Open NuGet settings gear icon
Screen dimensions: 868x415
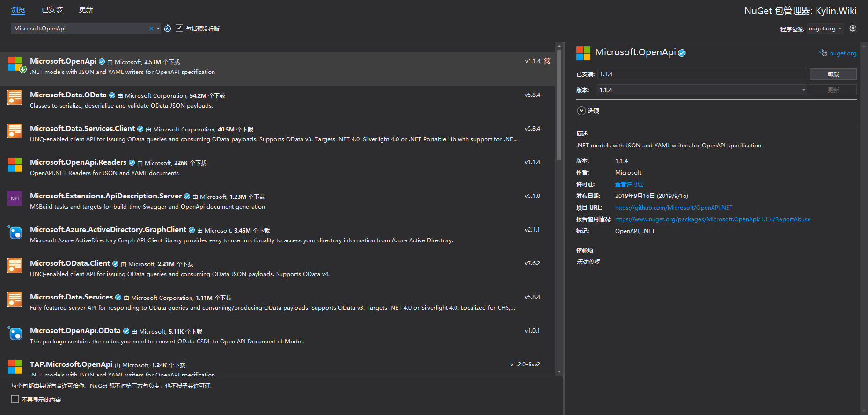[x=853, y=29]
